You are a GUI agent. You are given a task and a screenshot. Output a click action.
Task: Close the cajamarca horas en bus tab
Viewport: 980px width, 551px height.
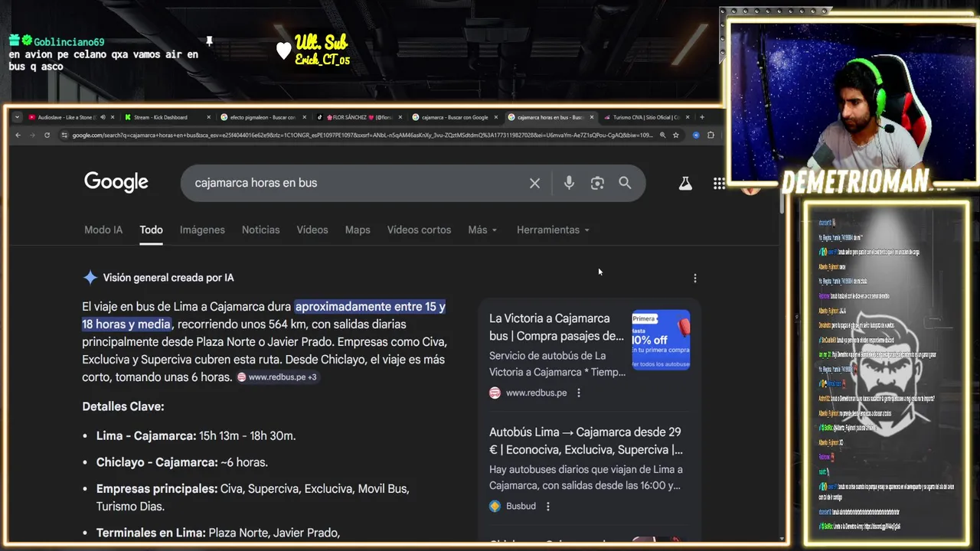[x=592, y=117]
